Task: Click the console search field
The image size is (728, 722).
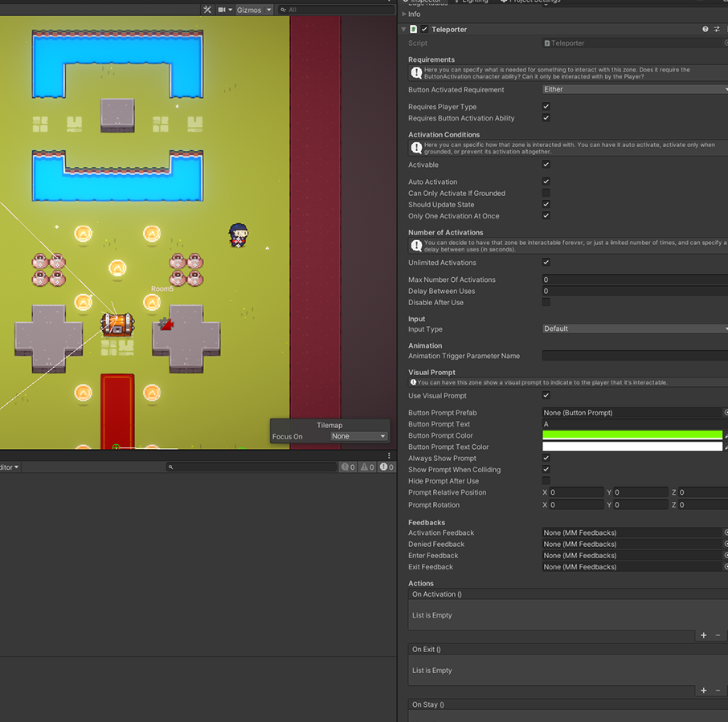Action: 252,467
